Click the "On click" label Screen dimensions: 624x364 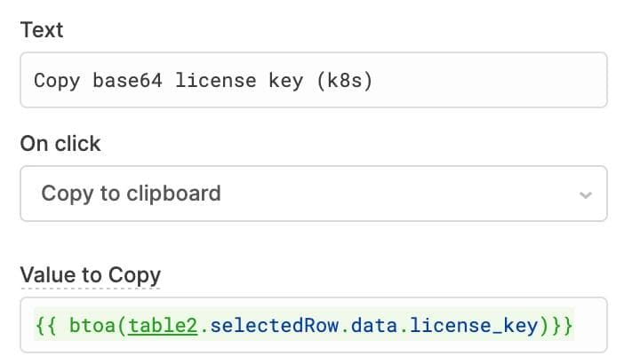click(60, 143)
